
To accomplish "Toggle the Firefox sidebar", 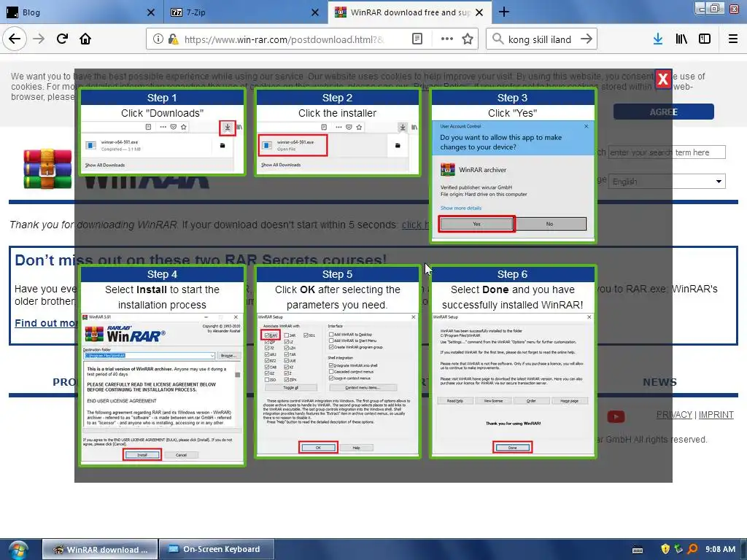I will [705, 39].
